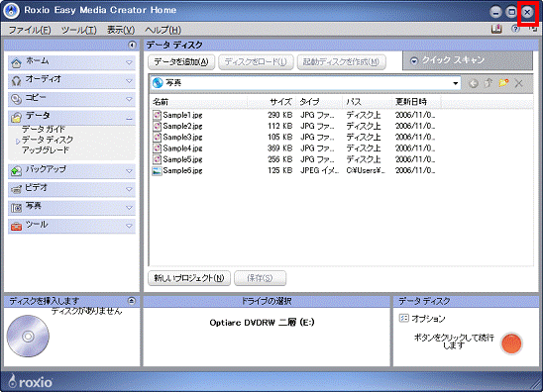
Task: Click the book guide icon at top right
Action: coord(496,29)
